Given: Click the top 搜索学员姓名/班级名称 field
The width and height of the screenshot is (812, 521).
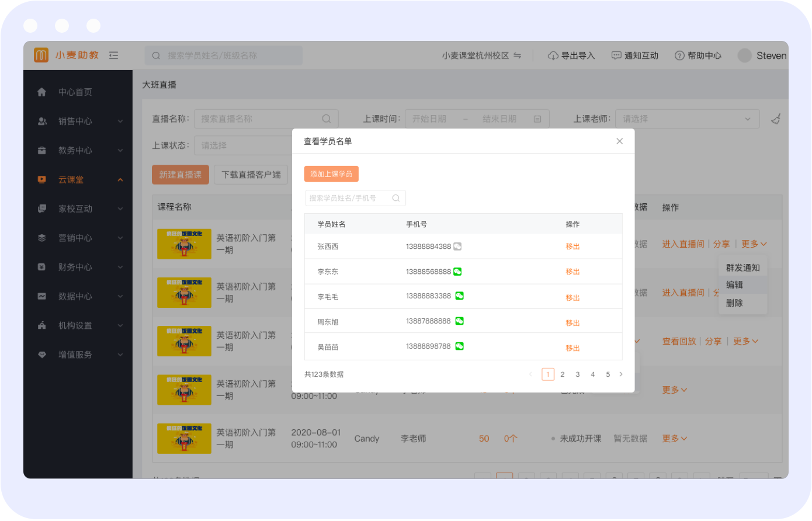Looking at the screenshot, I should [x=224, y=55].
